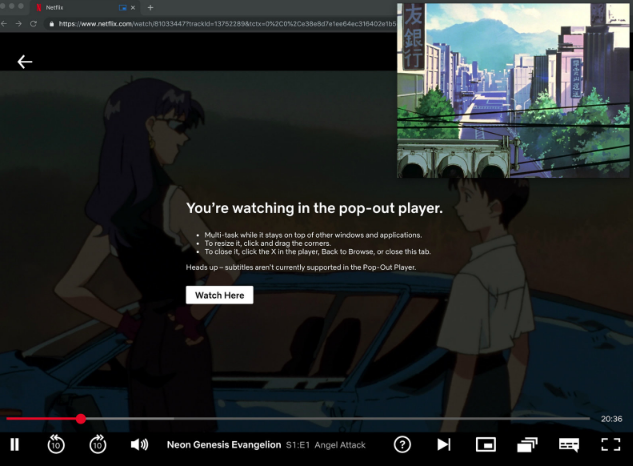Click the Neon Genesis Evangelion title
This screenshot has width=633, height=466.
click(224, 445)
